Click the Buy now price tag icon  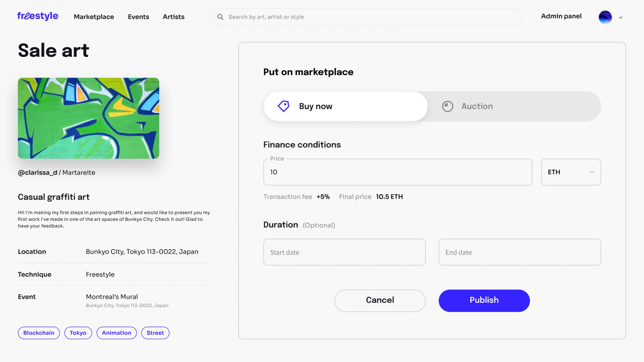tap(284, 106)
